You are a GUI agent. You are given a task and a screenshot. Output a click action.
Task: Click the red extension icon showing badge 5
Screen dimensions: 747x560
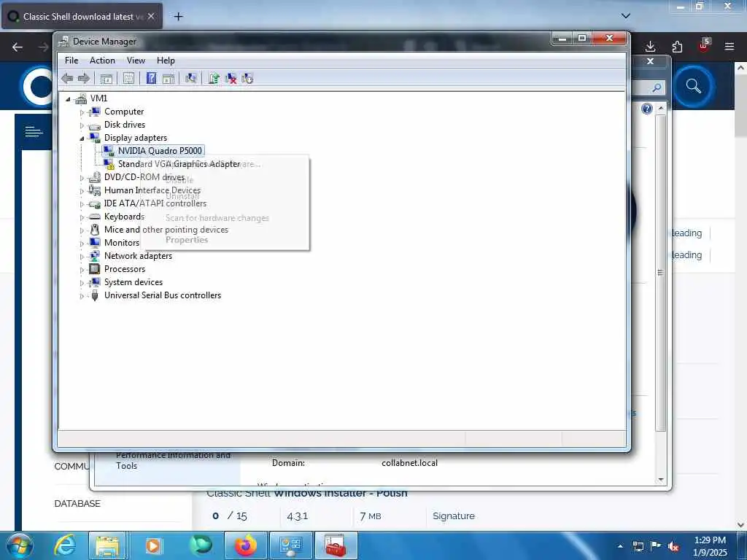[x=704, y=46]
